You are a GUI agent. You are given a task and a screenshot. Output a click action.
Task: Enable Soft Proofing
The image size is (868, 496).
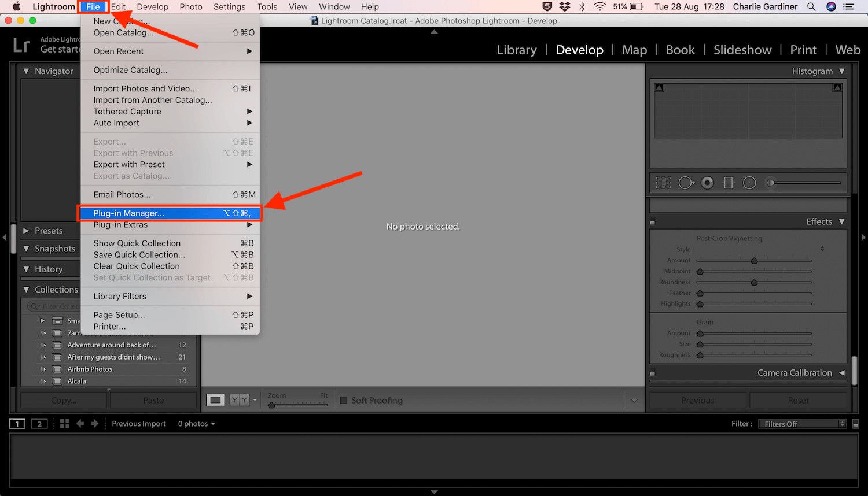pyautogui.click(x=343, y=400)
